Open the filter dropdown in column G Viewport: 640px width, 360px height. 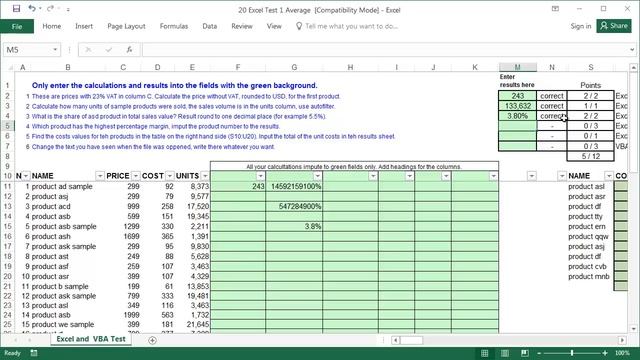318,176
